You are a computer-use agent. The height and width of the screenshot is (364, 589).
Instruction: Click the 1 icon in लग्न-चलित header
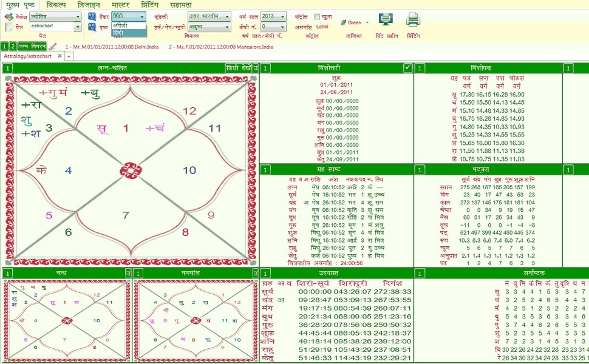[8, 69]
